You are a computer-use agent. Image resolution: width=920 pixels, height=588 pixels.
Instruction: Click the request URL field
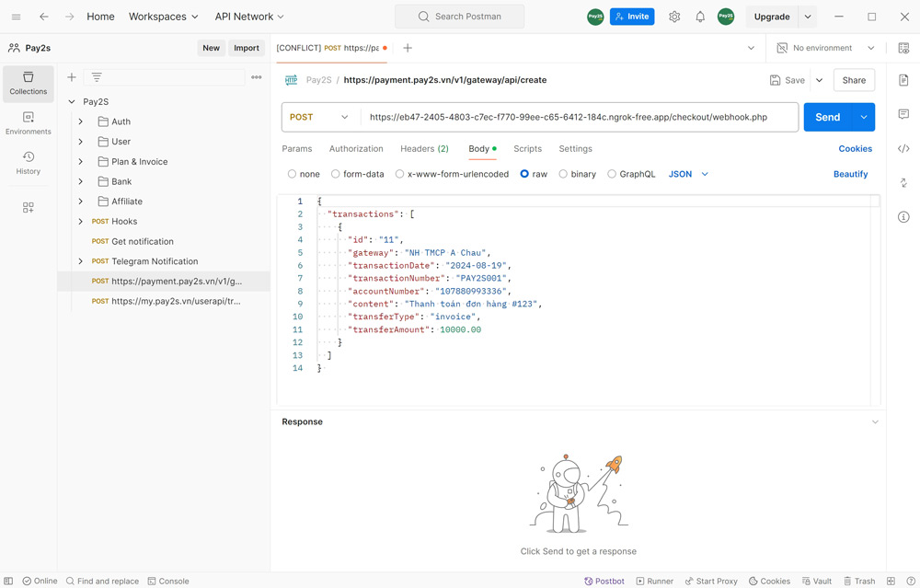[579, 118]
